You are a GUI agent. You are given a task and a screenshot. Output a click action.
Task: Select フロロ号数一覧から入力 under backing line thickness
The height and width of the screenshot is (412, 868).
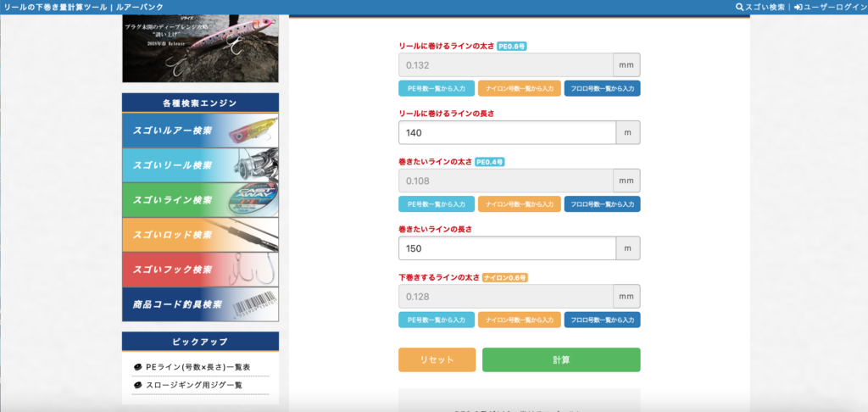602,320
